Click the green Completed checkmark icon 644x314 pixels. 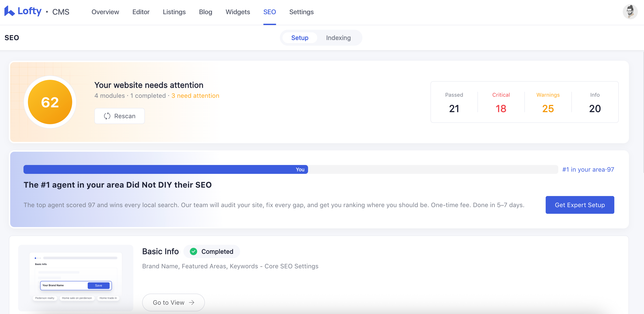(x=194, y=251)
